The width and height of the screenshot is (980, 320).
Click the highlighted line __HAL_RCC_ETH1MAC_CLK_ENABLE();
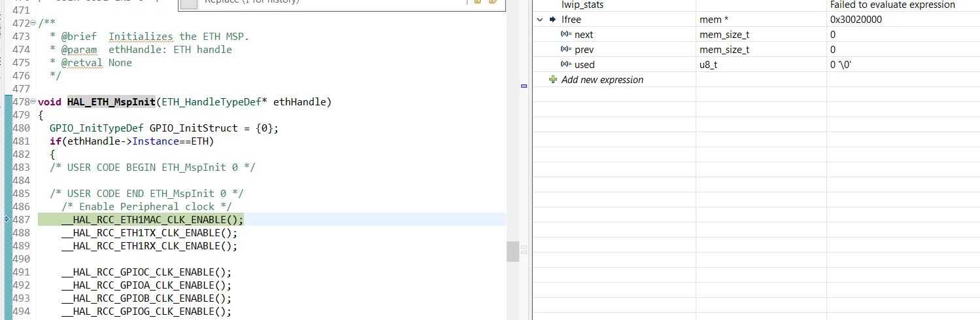pos(152,219)
